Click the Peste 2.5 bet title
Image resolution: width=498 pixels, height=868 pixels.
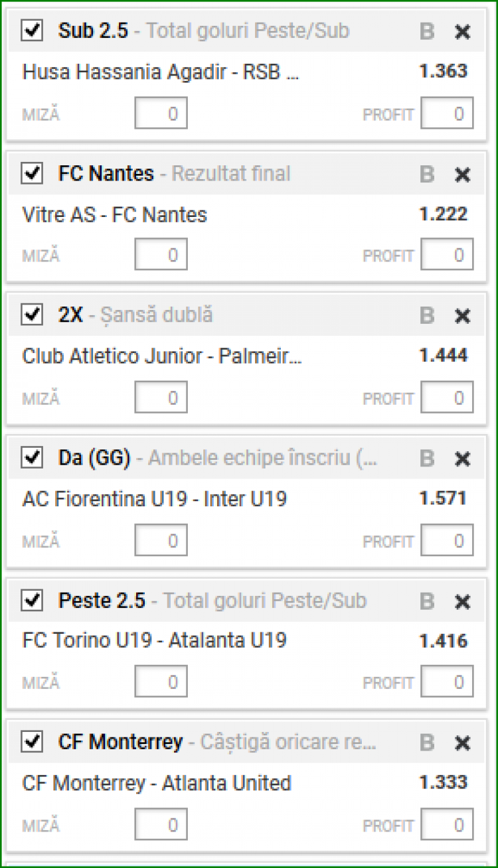tap(102, 601)
